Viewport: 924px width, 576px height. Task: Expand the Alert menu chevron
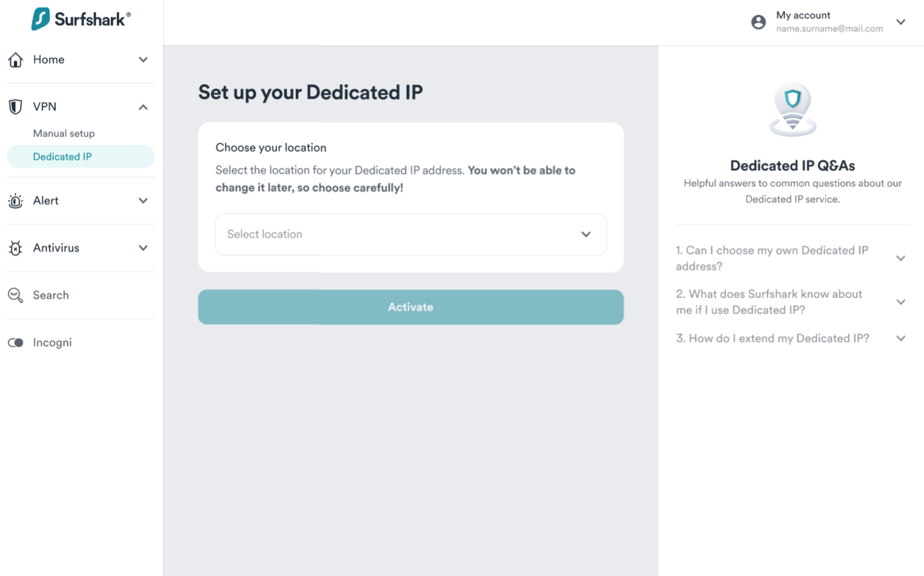pyautogui.click(x=143, y=201)
